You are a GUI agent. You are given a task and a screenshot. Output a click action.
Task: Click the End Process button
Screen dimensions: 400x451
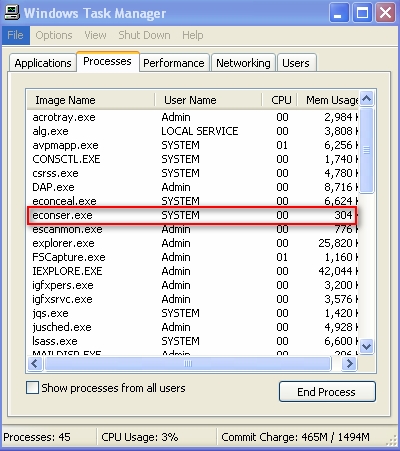(327, 392)
